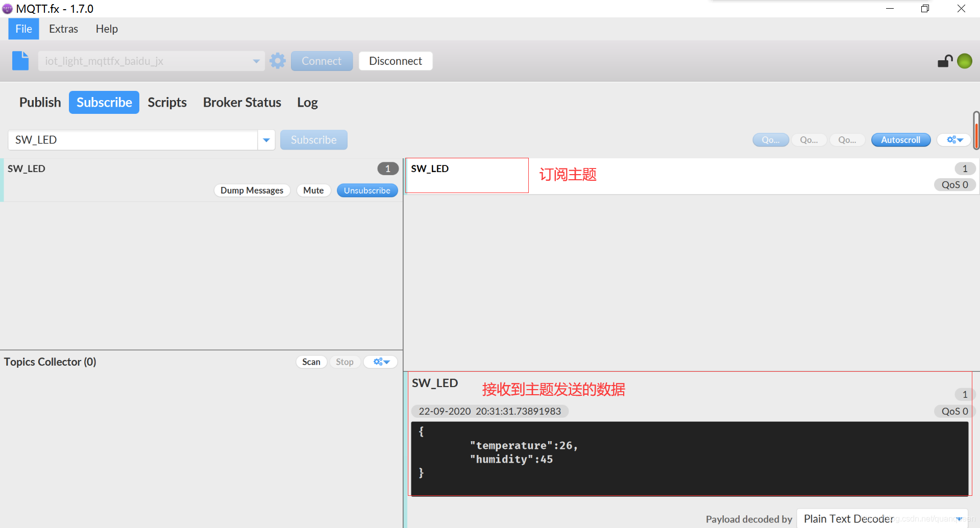The height and width of the screenshot is (528, 980).
Task: Click the new connection profile file icon
Action: pos(20,61)
